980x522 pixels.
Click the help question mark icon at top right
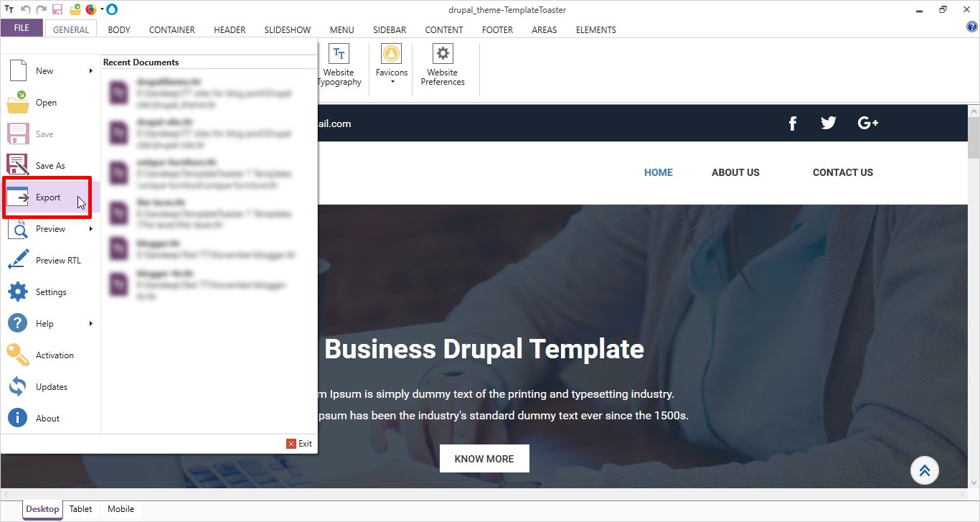(972, 27)
